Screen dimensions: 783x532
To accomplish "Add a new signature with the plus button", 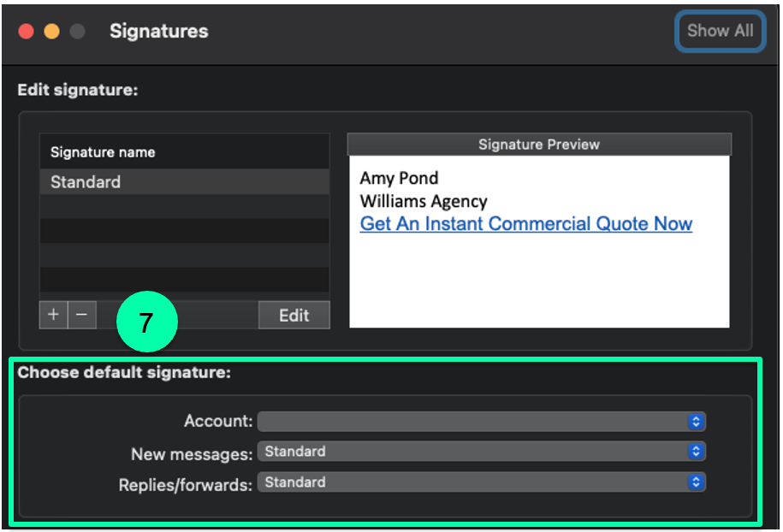I will point(53,315).
